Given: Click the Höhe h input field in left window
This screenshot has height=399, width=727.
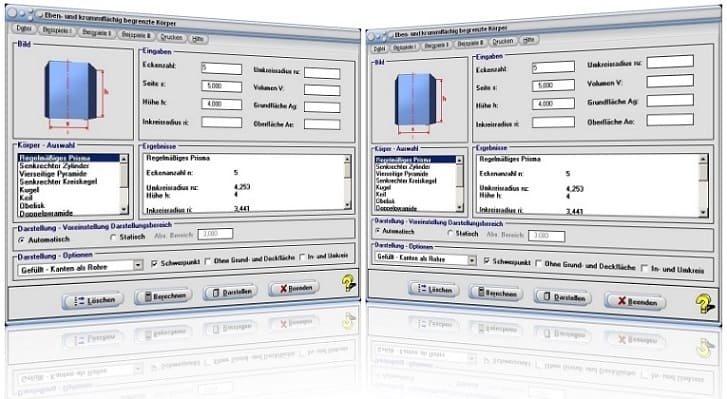Looking at the screenshot, I should coord(222,104).
